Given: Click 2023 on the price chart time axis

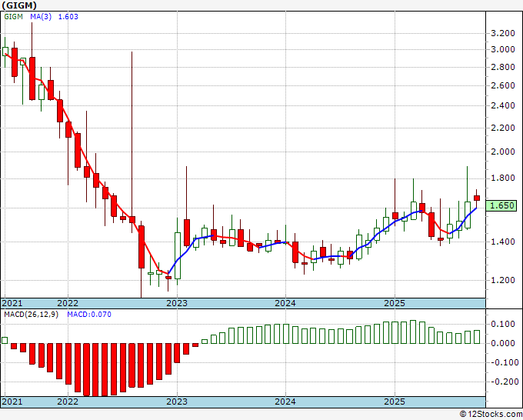Looking at the screenshot, I should (x=177, y=303).
